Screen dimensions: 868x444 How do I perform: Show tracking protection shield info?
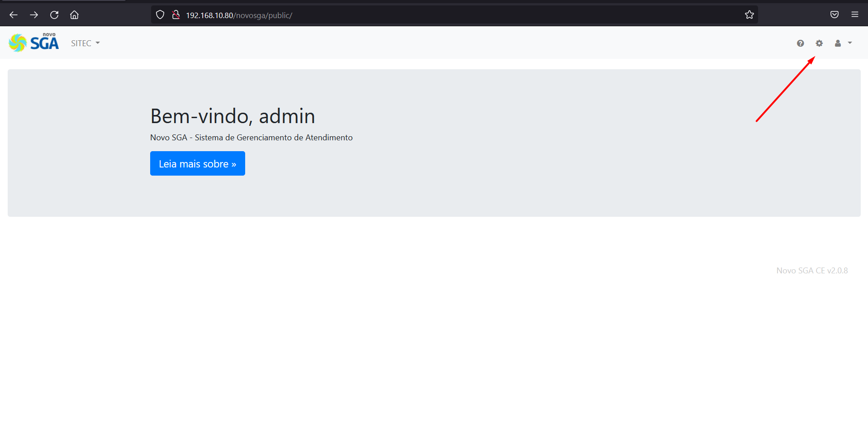pyautogui.click(x=160, y=15)
